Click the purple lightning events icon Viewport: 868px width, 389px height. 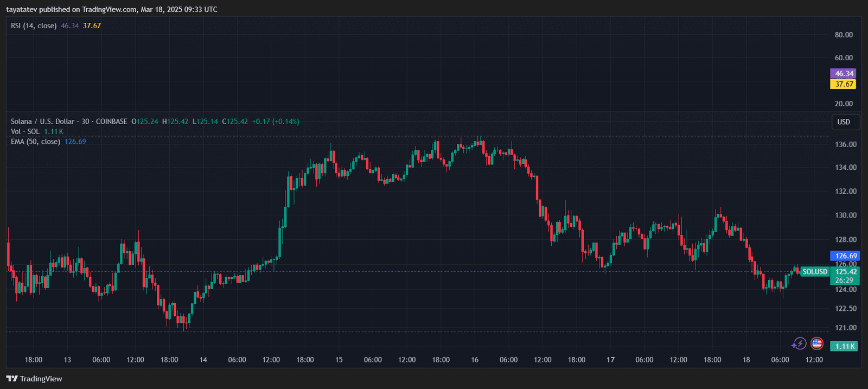coord(799,343)
